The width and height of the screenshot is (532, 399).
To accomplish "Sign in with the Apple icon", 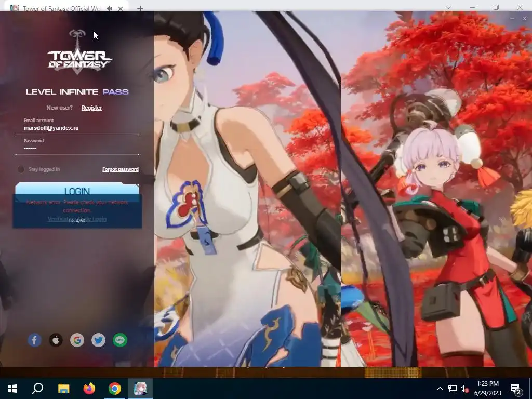I will click(x=56, y=340).
